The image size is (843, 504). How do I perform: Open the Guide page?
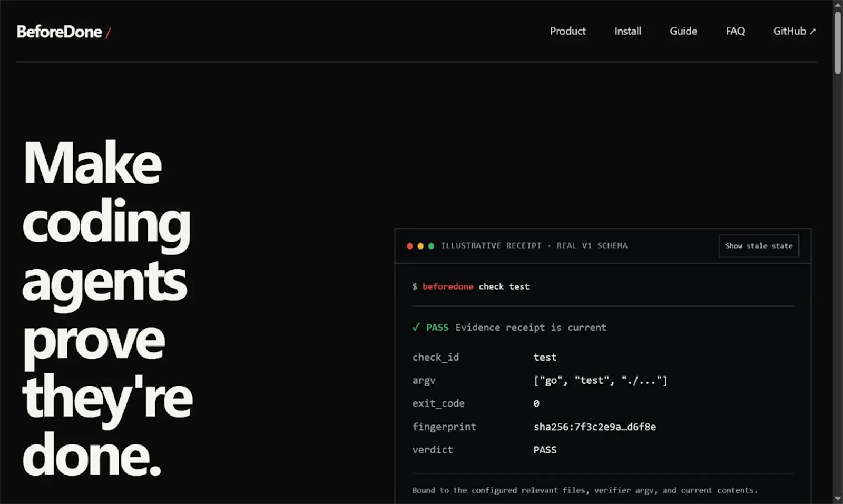[x=683, y=31]
